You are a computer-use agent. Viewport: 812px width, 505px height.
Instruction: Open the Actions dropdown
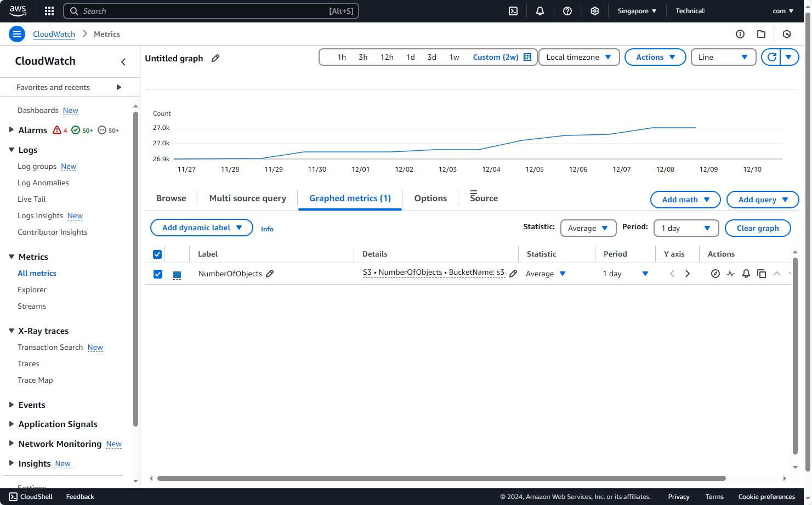tap(655, 57)
